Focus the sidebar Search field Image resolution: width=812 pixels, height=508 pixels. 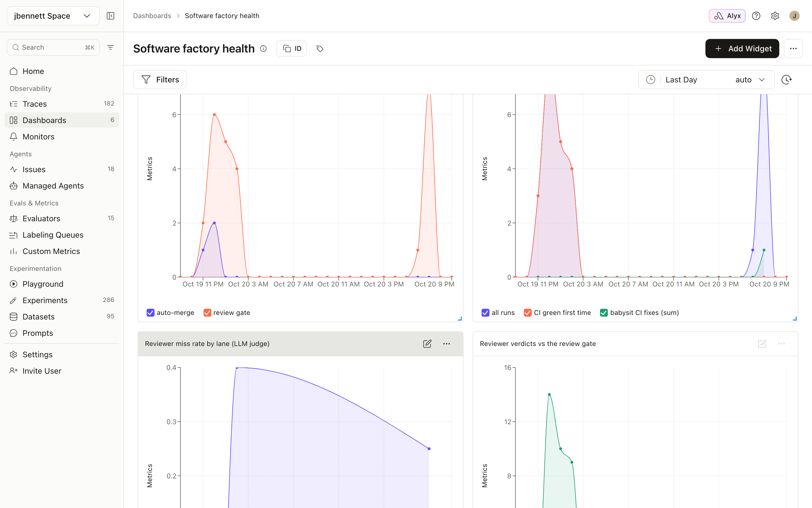[53, 47]
